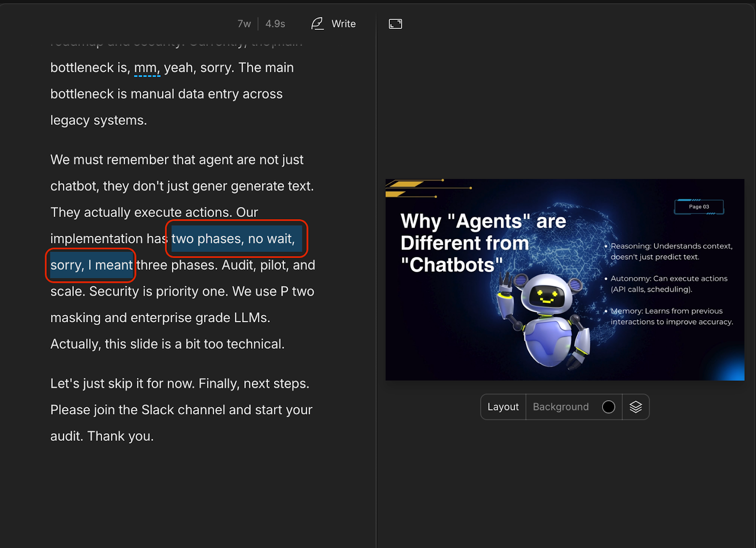Click the Autonomy bullet on the slide
This screenshot has height=548, width=756.
point(669,284)
